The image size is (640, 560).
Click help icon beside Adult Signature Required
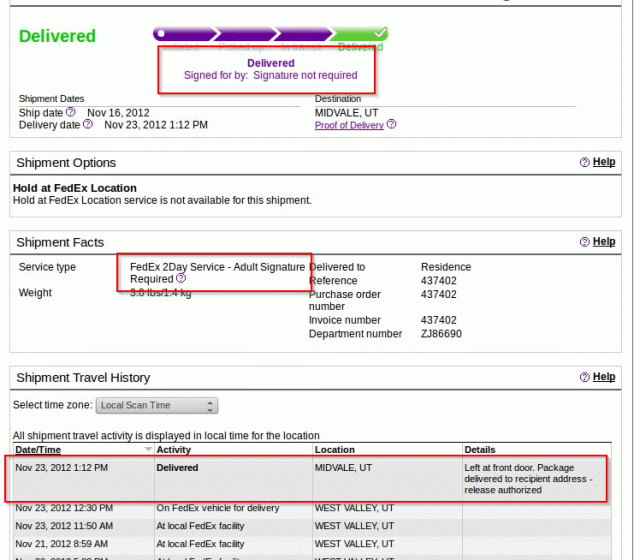tap(181, 278)
